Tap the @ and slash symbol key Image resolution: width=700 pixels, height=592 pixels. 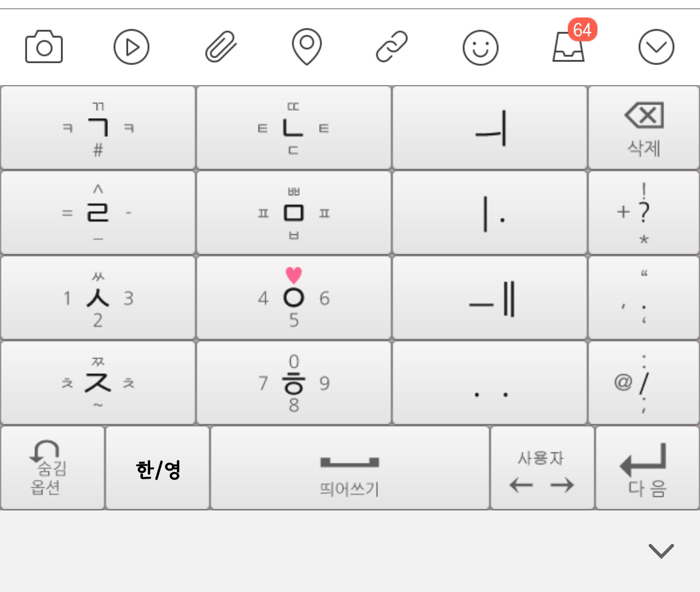pyautogui.click(x=644, y=383)
